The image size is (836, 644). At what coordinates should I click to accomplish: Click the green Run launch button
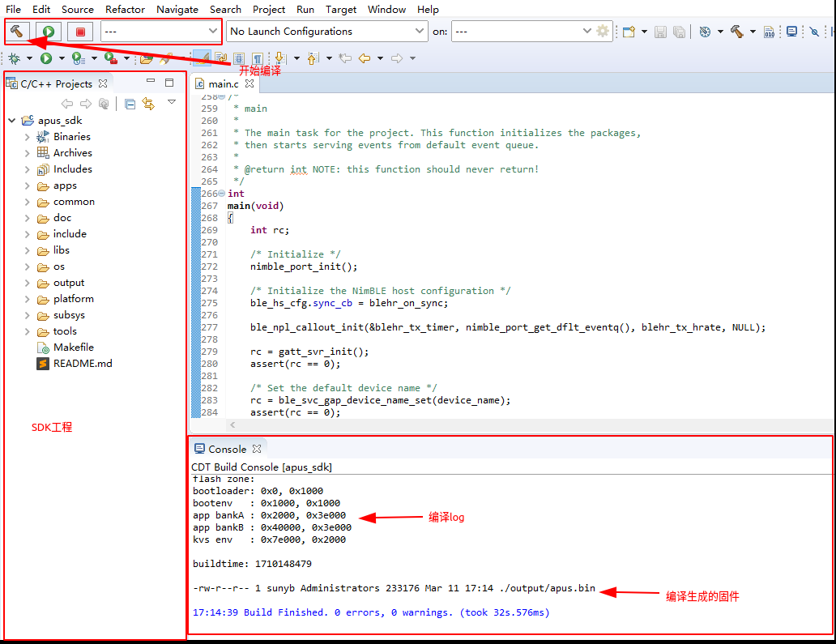coord(49,32)
